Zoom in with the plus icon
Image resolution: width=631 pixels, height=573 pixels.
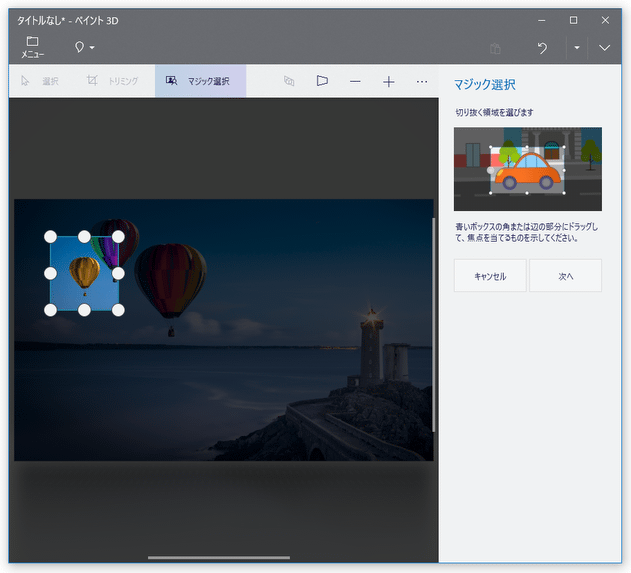click(x=388, y=82)
